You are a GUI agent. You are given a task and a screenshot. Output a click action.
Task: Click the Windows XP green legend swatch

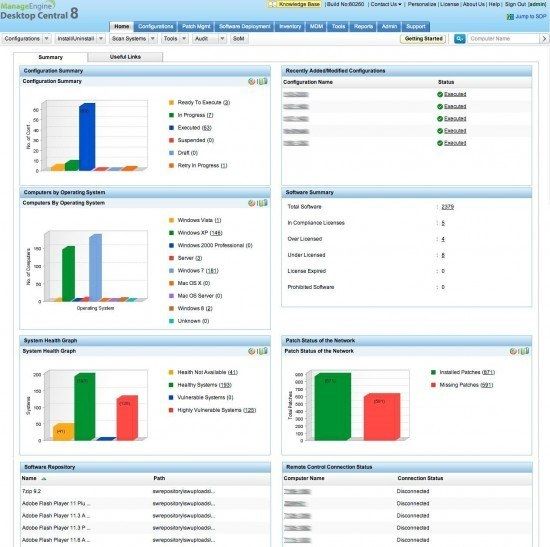coord(171,233)
